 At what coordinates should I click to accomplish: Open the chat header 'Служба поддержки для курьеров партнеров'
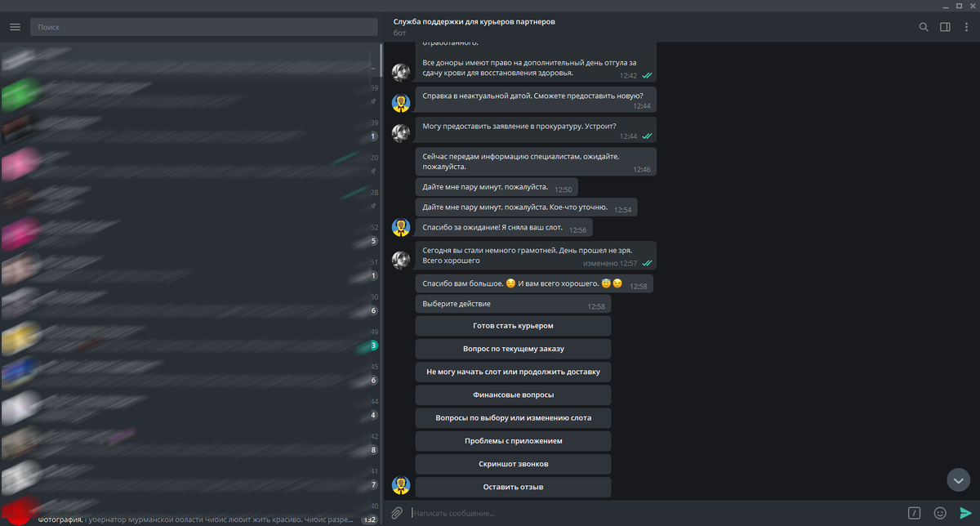pos(474,21)
